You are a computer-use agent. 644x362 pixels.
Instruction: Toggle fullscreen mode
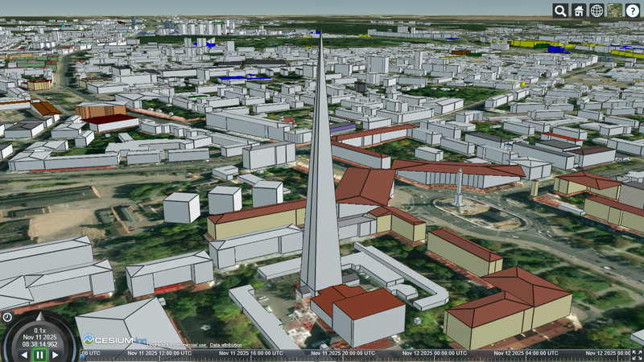(x=637, y=354)
